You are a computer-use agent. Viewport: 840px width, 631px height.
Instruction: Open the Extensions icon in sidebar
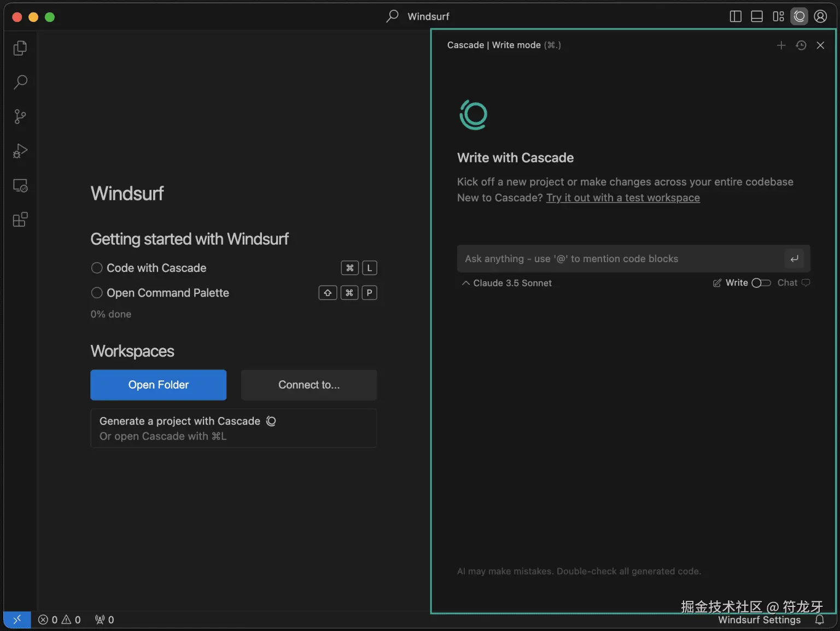pos(20,219)
